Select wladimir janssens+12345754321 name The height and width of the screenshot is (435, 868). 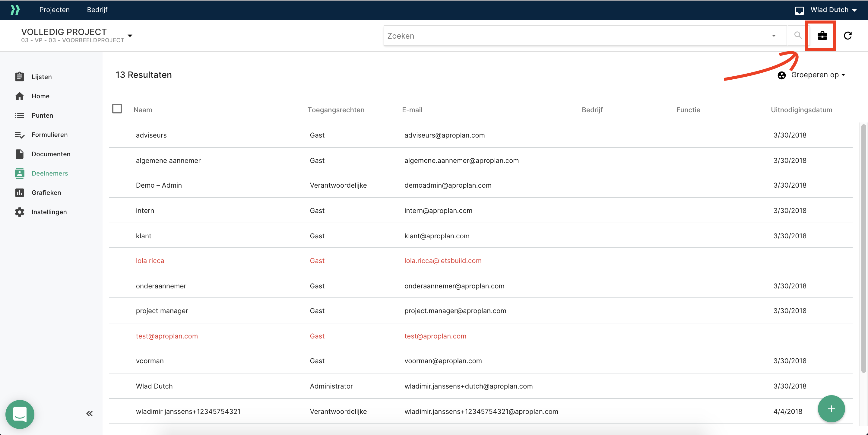(188, 411)
